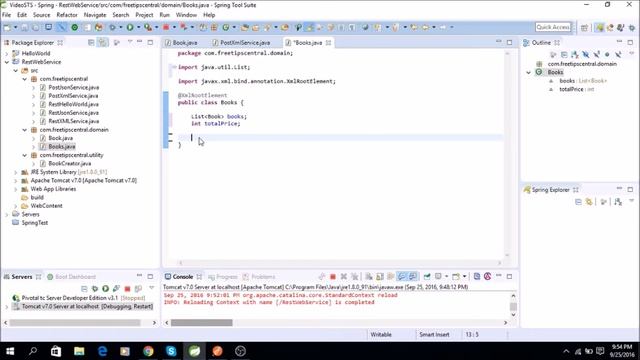Click the New file toolbar icon
This screenshot has width=640, height=360.
[x=7, y=27]
